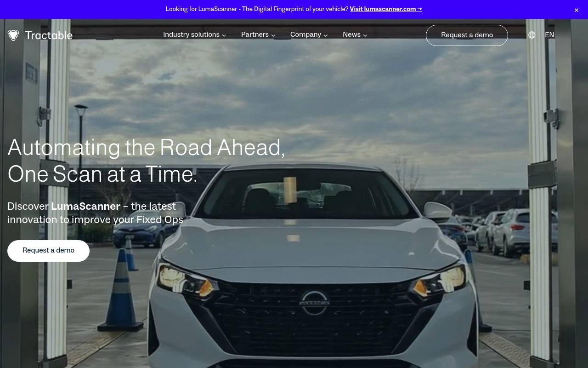Go to homepage via Tractable wordmark
The image size is (588, 368).
[49, 35]
